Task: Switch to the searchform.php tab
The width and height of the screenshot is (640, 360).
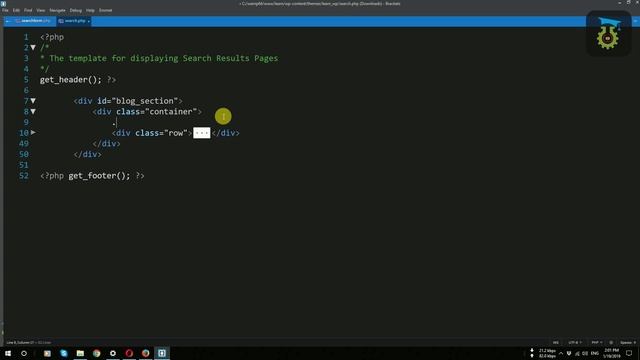Action: pyautogui.click(x=33, y=21)
